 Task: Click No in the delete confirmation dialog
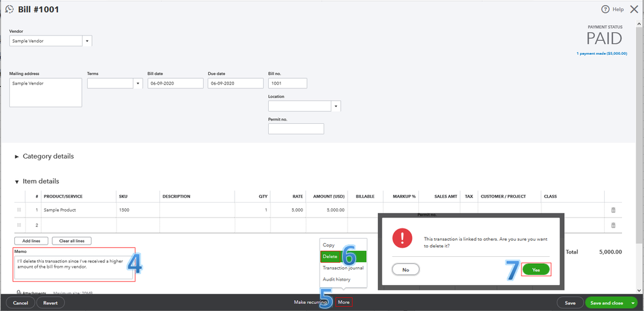coord(405,270)
